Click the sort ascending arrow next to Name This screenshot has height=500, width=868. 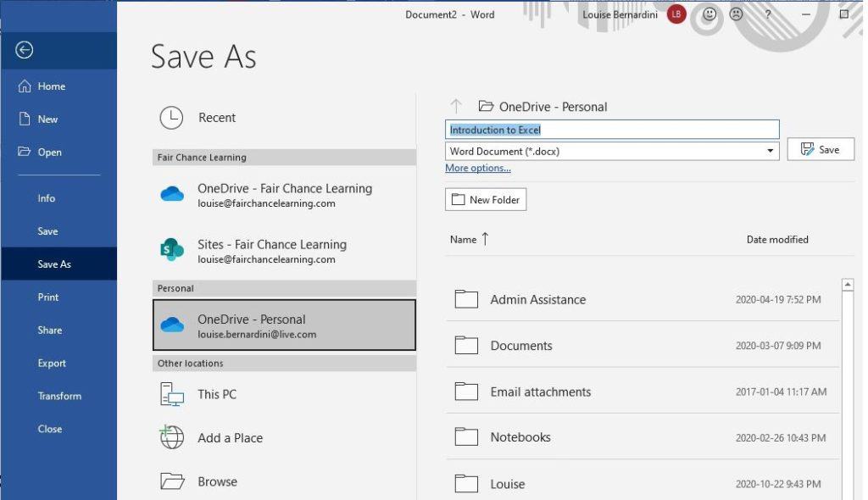[x=485, y=239]
